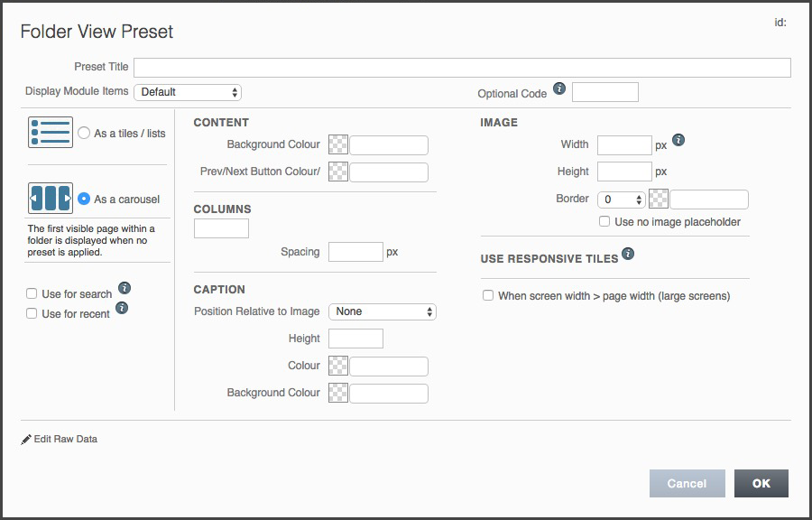Enable the Use for search checkbox
812x520 pixels.
32,293
